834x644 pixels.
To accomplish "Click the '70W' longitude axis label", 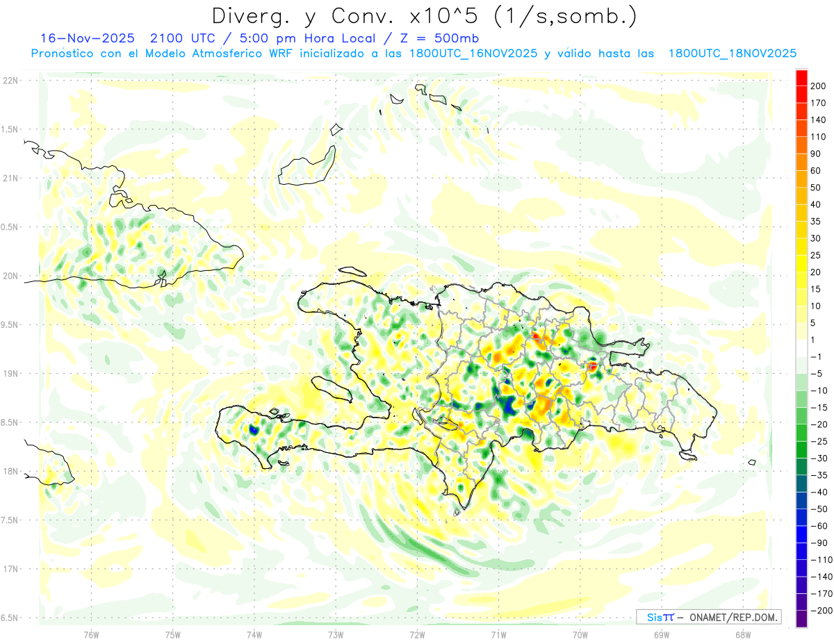I will [580, 635].
